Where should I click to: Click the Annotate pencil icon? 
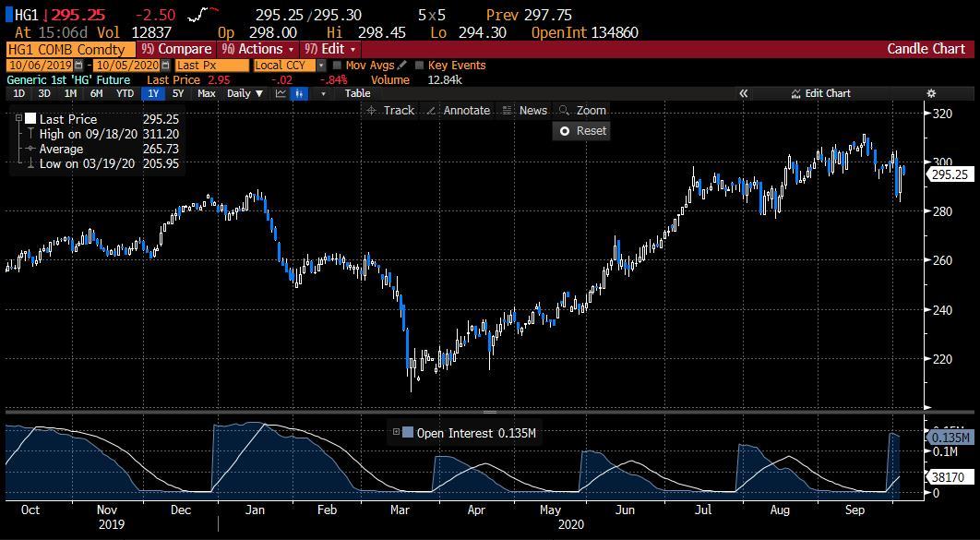point(431,111)
